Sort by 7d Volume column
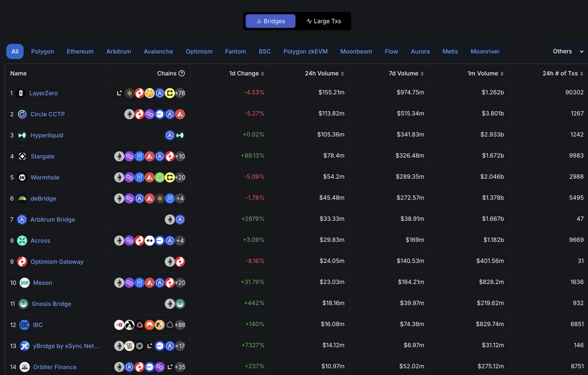The height and width of the screenshot is (375, 588). (406, 73)
